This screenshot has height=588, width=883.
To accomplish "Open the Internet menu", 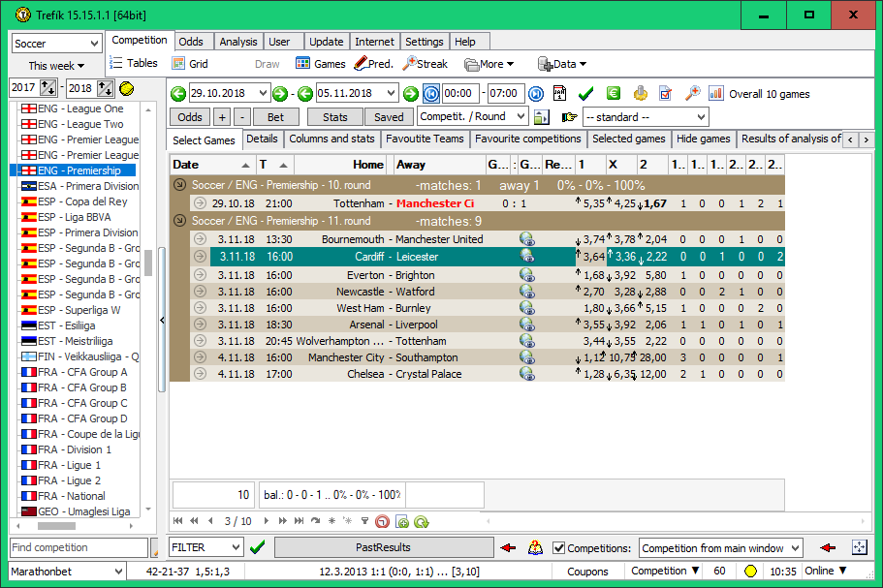I will tap(374, 42).
